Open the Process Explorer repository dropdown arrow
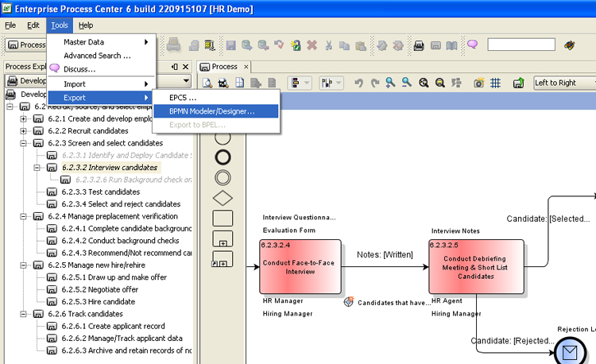This screenshot has height=364, width=596. 186,80
